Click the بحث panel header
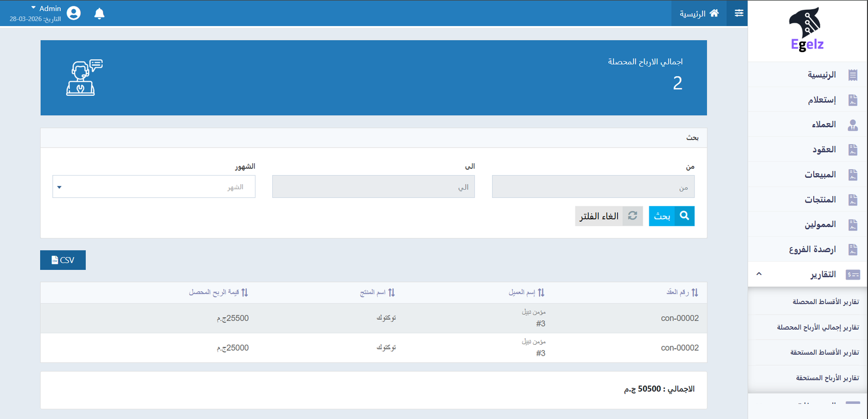This screenshot has height=419, width=868. (x=374, y=138)
